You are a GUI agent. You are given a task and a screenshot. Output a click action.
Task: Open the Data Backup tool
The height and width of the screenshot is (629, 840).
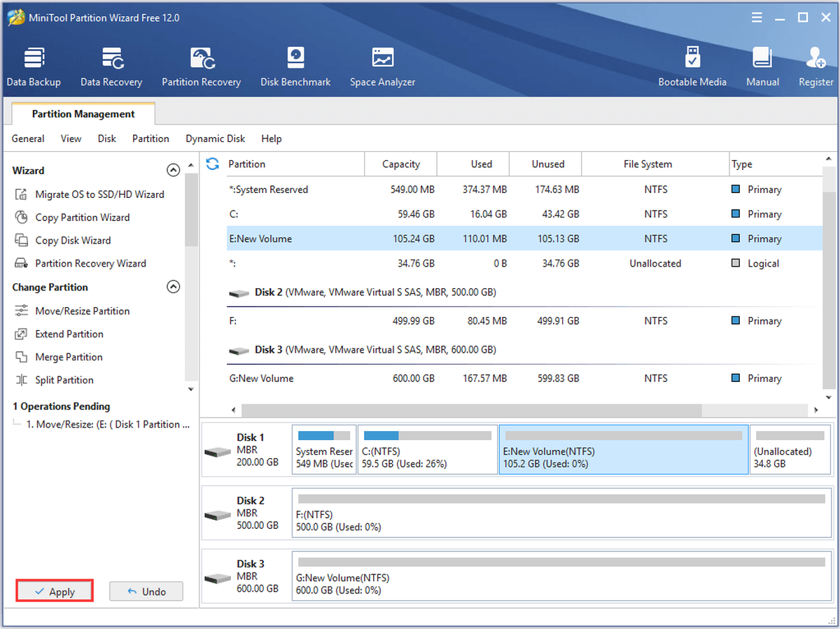(x=34, y=67)
